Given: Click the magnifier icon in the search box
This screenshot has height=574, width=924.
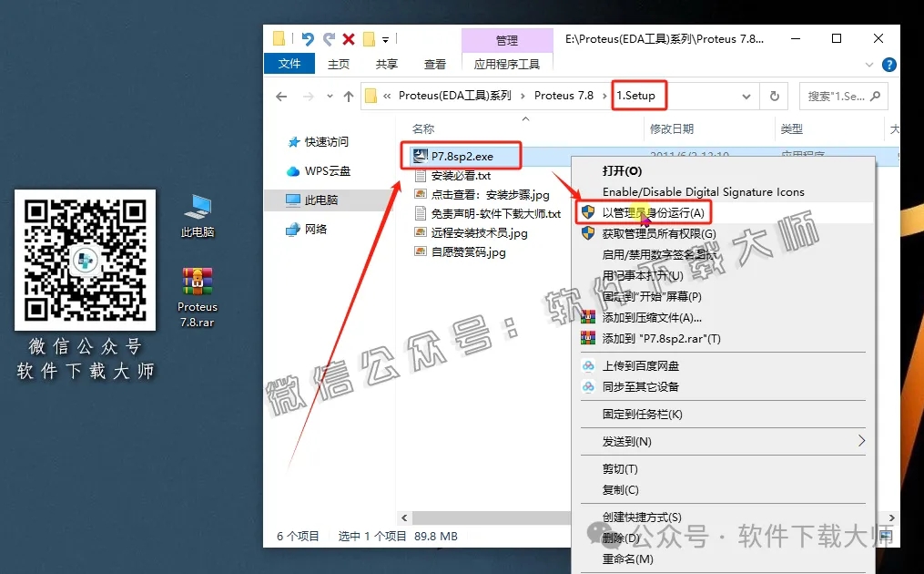Looking at the screenshot, I should (x=876, y=96).
